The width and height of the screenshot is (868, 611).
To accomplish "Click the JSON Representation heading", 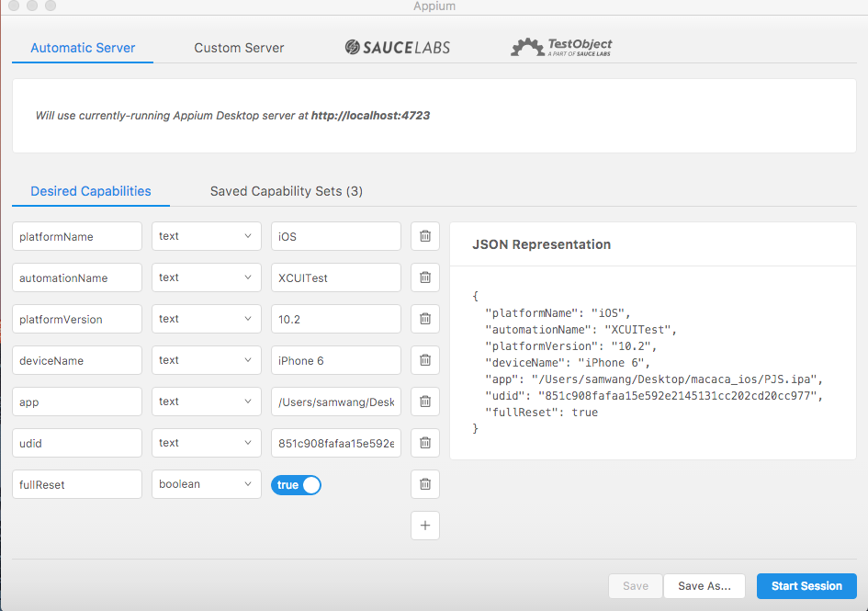I will (x=541, y=244).
